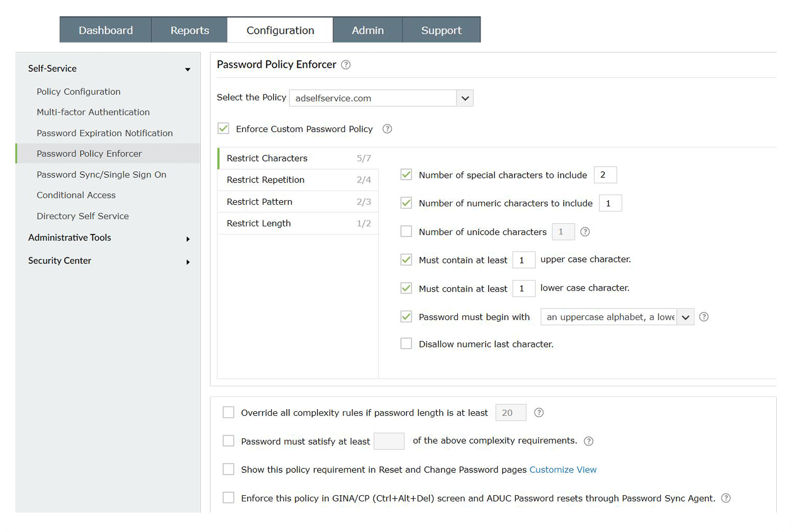
Task: Toggle lower case character requirement checkbox
Action: coord(406,288)
